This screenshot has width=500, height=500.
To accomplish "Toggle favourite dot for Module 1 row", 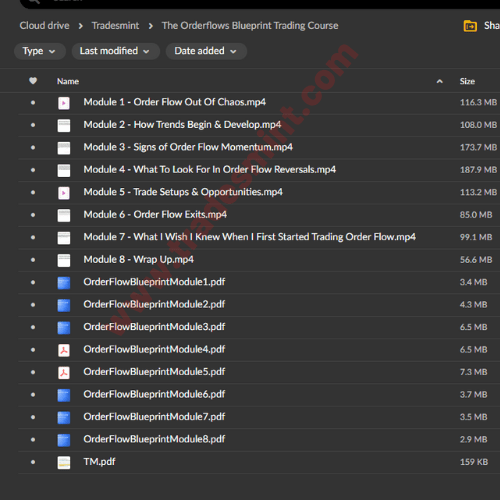I will click(x=33, y=103).
